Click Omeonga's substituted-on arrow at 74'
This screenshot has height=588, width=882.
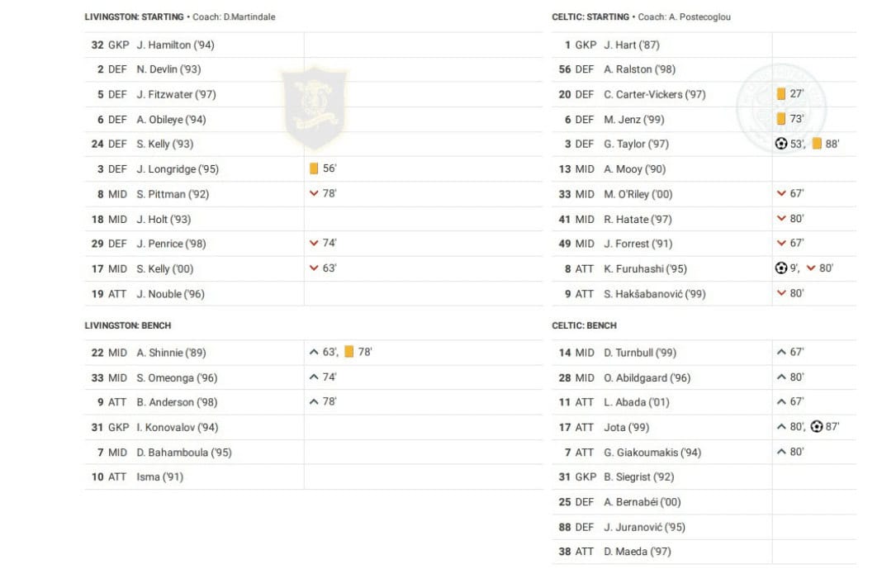[314, 377]
